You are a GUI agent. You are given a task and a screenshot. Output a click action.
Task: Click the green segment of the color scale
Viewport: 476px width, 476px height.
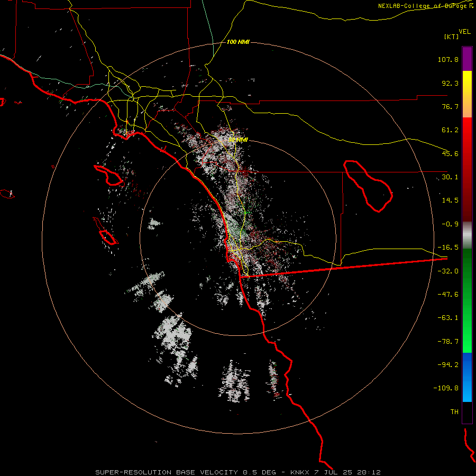coord(467,300)
